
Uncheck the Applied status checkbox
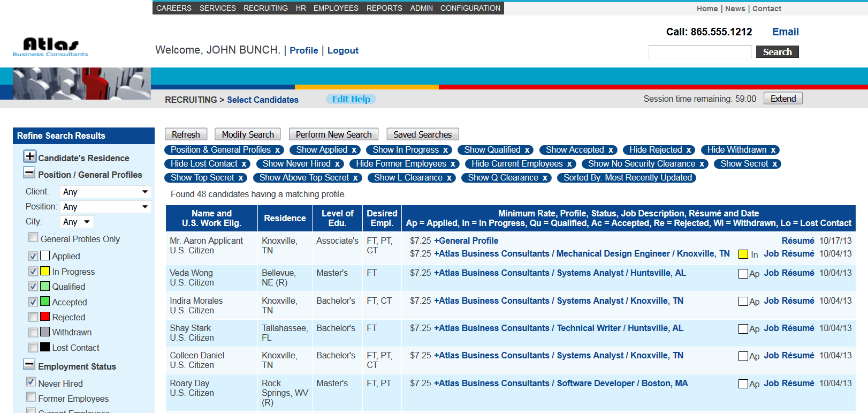33,256
